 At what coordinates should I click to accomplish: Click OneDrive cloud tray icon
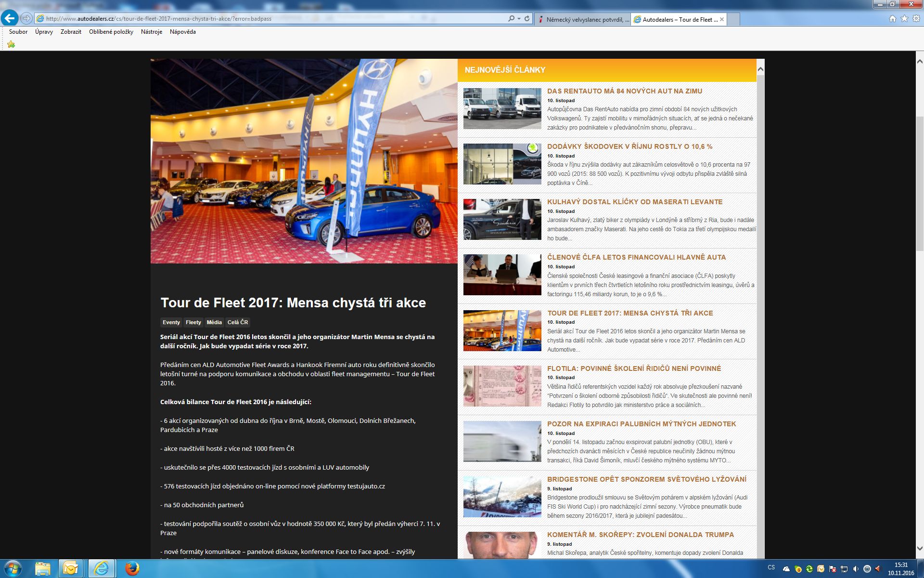point(786,569)
